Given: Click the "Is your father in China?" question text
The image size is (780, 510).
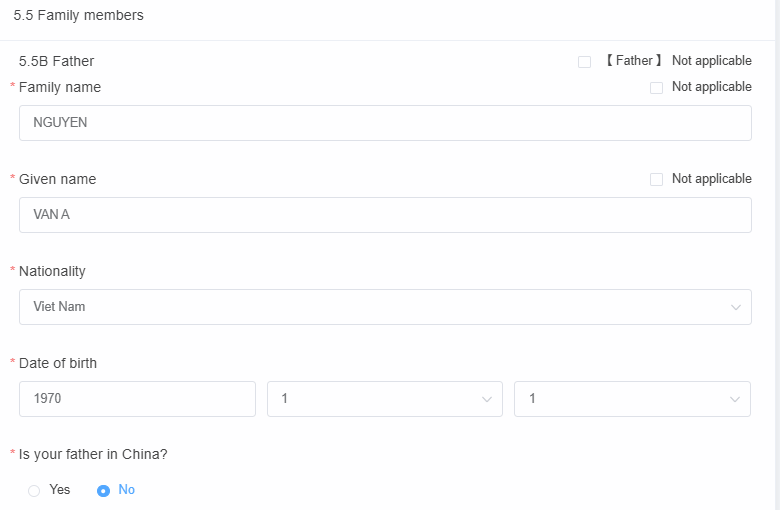Looking at the screenshot, I should coord(93,455).
